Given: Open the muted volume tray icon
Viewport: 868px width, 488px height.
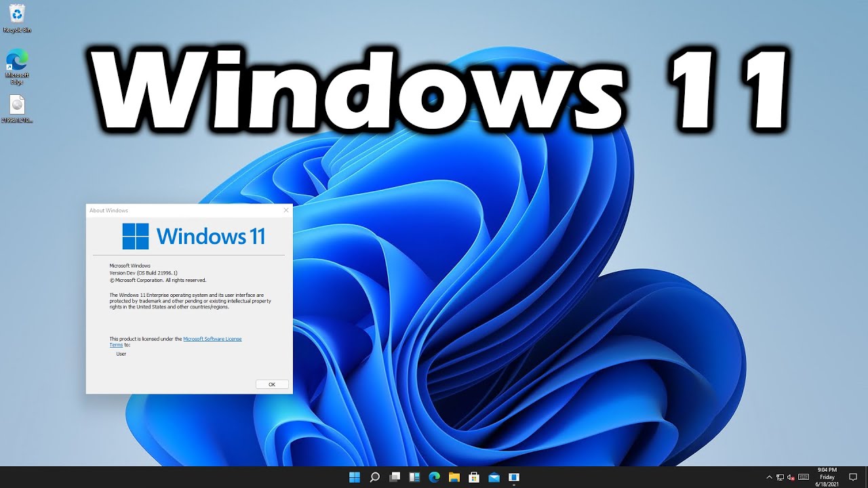Looking at the screenshot, I should [x=791, y=477].
